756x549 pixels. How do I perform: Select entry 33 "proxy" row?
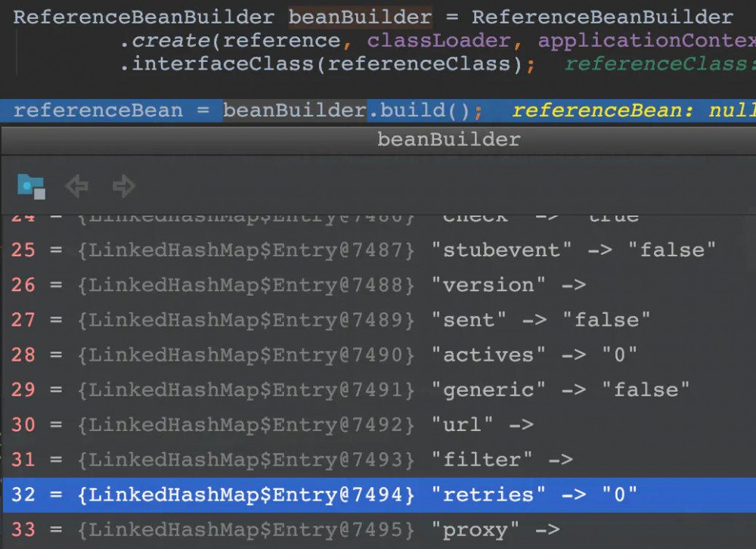(380, 529)
